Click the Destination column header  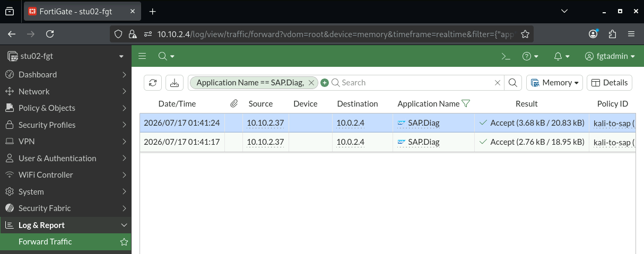[358, 104]
